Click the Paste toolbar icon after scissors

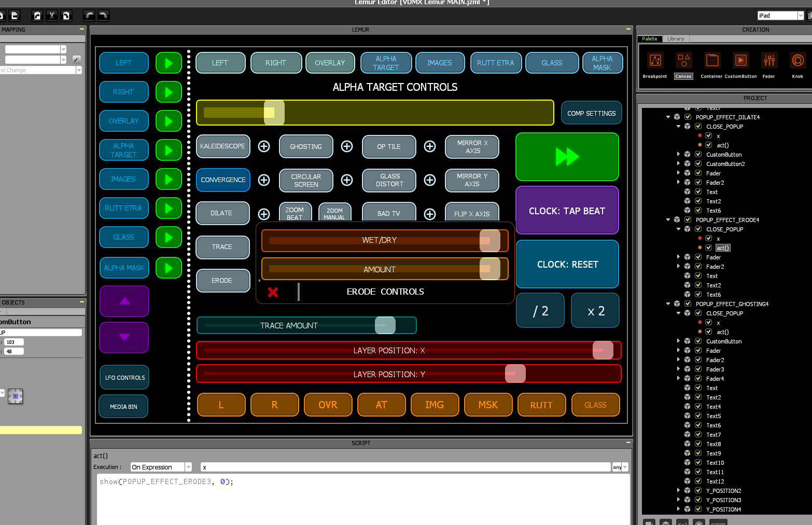coord(66,16)
